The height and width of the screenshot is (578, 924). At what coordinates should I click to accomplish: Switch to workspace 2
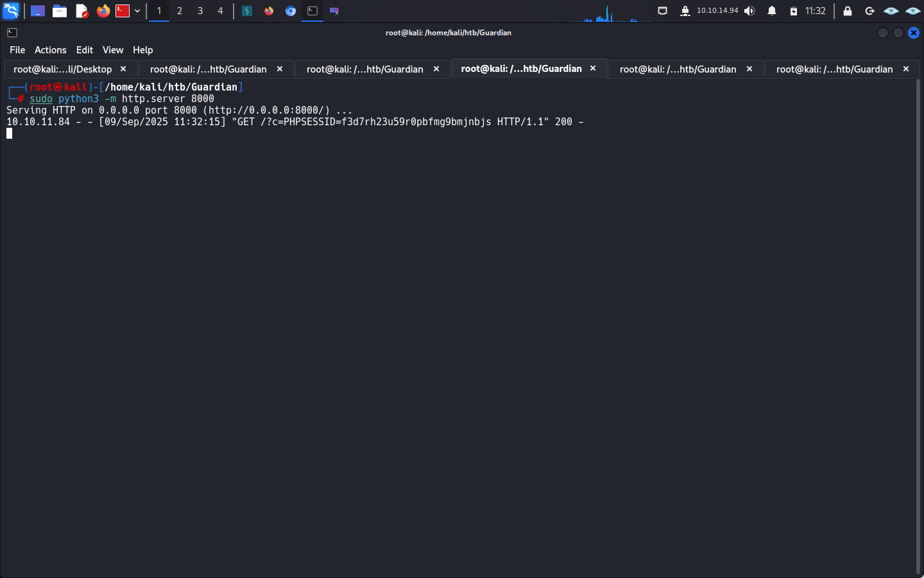180,11
